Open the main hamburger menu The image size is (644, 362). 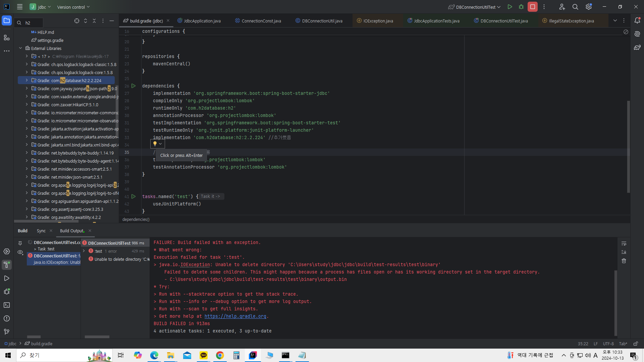20,7
